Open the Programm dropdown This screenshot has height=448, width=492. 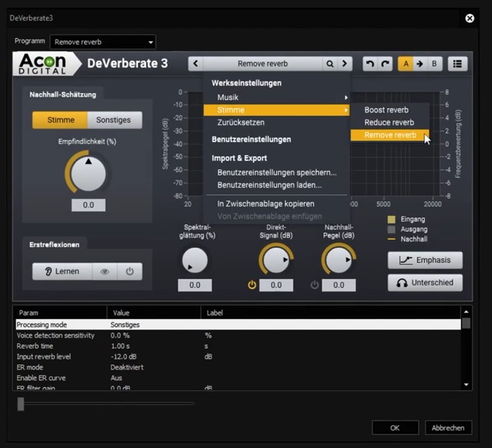tap(103, 42)
